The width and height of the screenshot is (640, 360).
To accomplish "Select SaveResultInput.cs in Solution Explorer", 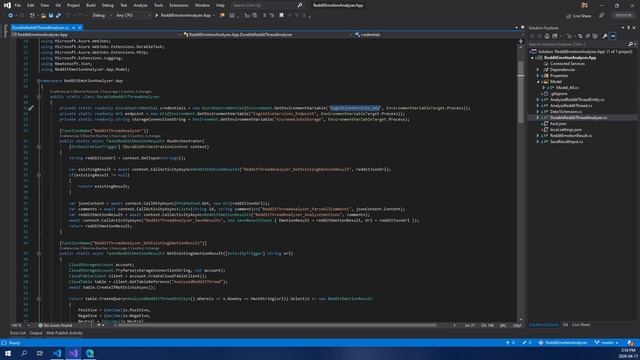I will coord(566,142).
